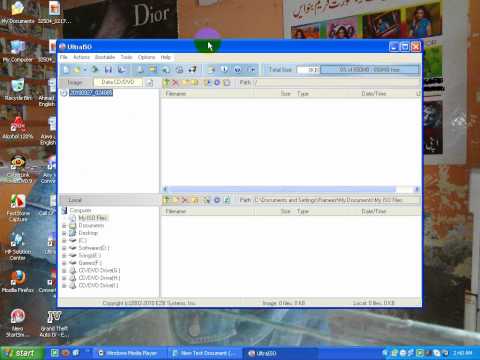Viewport: 480px width, 360px height.
Task: Click the Save As toolbar icon
Action: click(121, 69)
